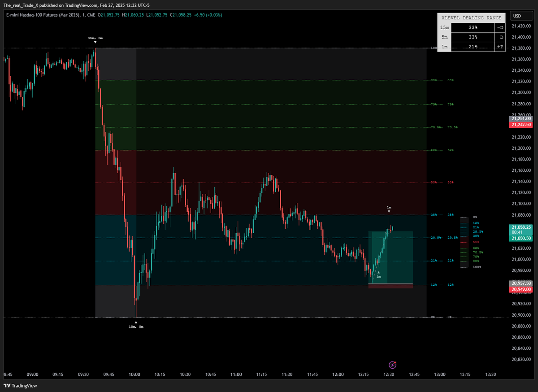Click the 100% label in the mini legend
The image size is (538, 392).
477,267
